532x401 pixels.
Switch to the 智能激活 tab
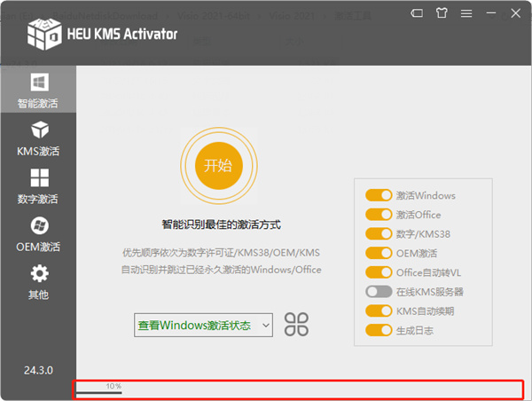(38, 90)
